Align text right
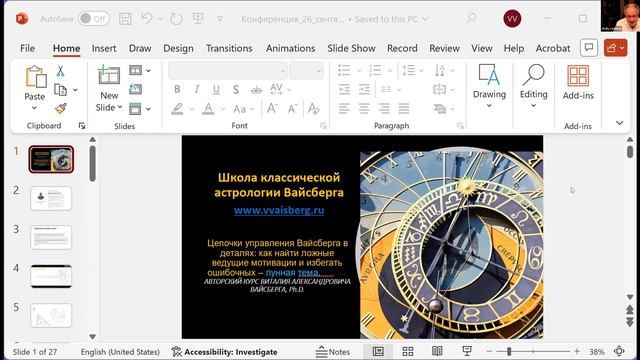 384,109
